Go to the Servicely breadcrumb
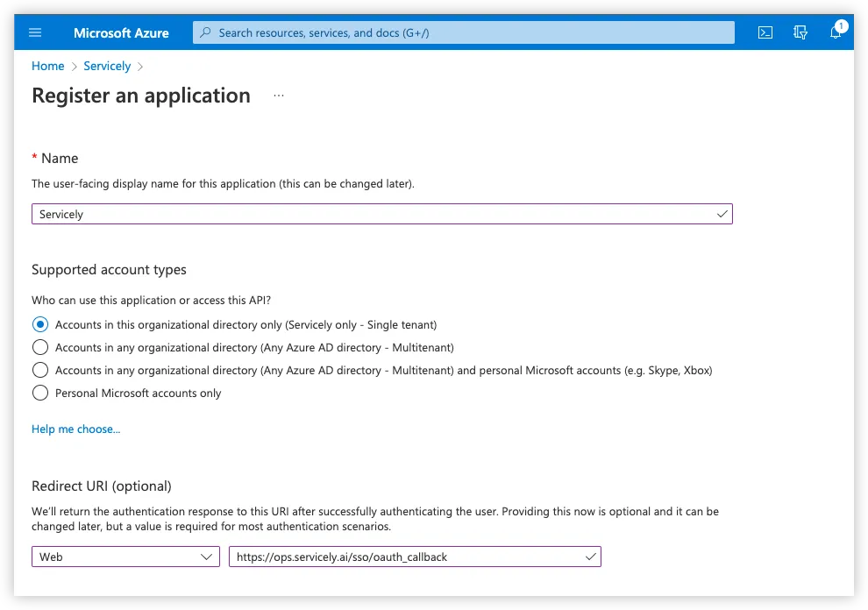This screenshot has width=868, height=610. (107, 66)
